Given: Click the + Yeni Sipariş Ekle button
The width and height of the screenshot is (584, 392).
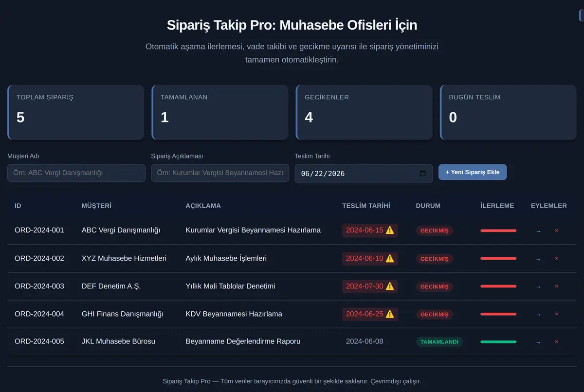Looking at the screenshot, I should [x=473, y=172].
